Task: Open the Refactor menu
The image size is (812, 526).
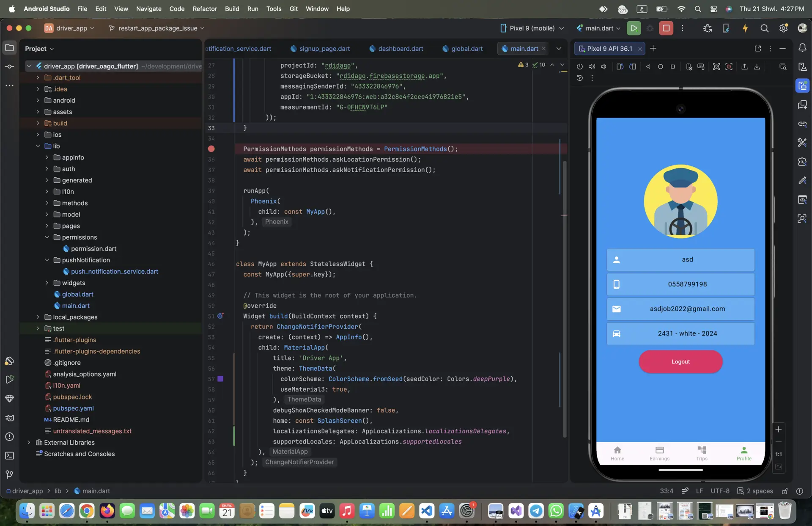Action: pyautogui.click(x=205, y=8)
